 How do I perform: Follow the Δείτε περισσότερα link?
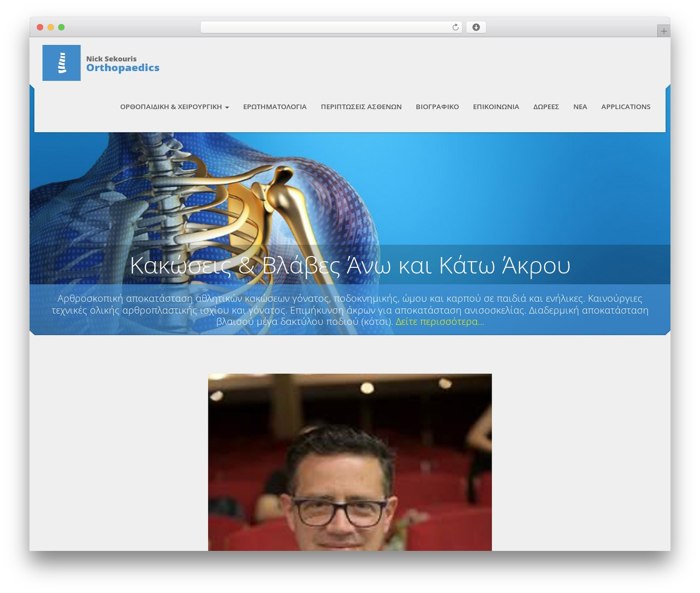click(440, 322)
